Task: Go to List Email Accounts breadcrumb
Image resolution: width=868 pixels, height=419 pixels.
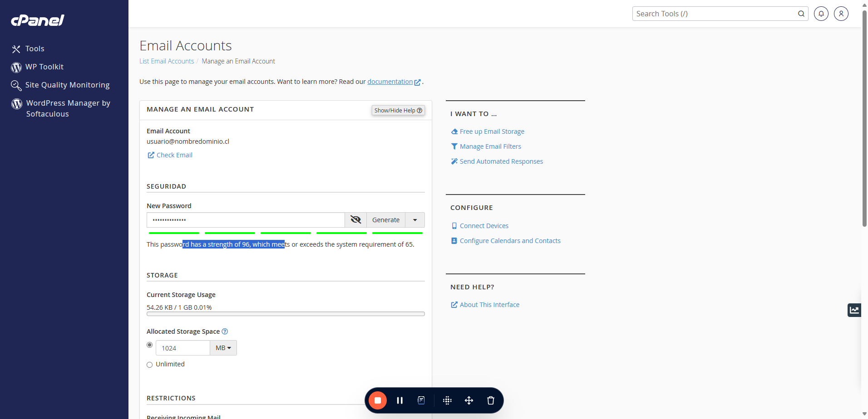Action: pyautogui.click(x=167, y=61)
